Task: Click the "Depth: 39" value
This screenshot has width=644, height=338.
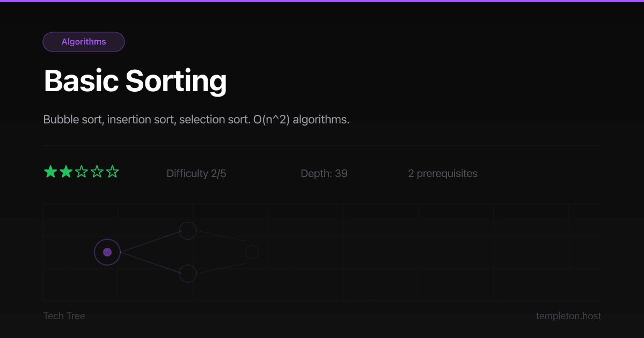Action: pos(324,173)
